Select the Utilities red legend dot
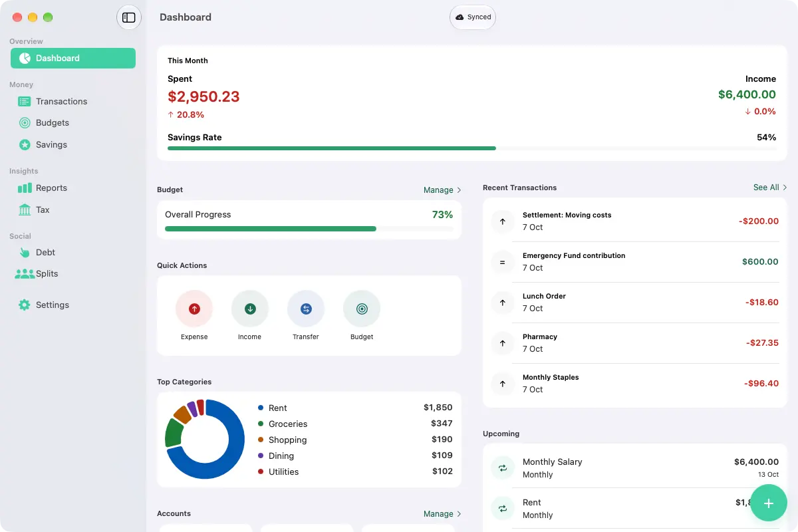 [261, 471]
